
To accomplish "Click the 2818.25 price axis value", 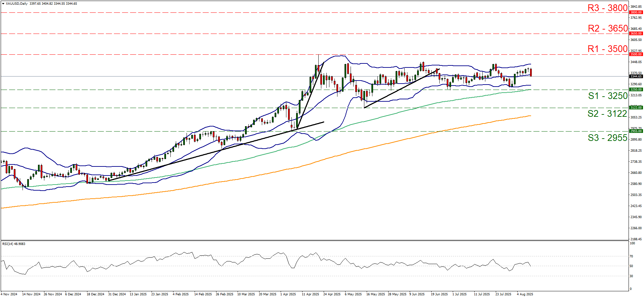I will pos(636,151).
